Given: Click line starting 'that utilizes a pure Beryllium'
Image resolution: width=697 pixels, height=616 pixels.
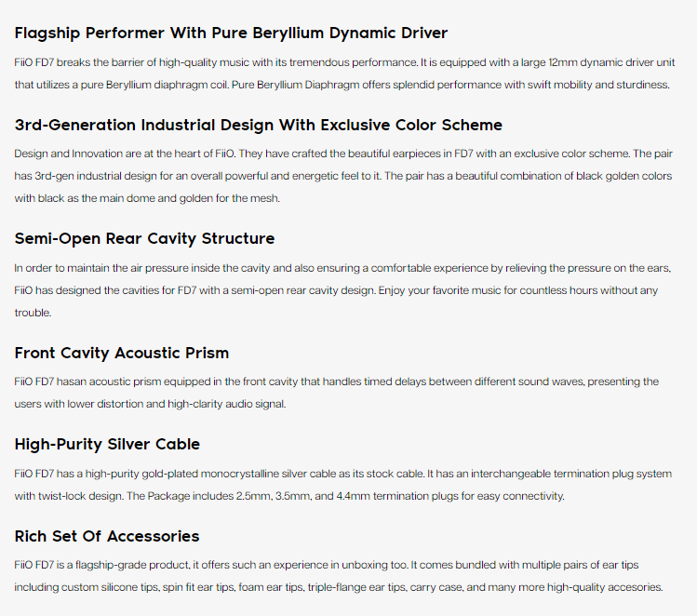Looking at the screenshot, I should [x=342, y=85].
